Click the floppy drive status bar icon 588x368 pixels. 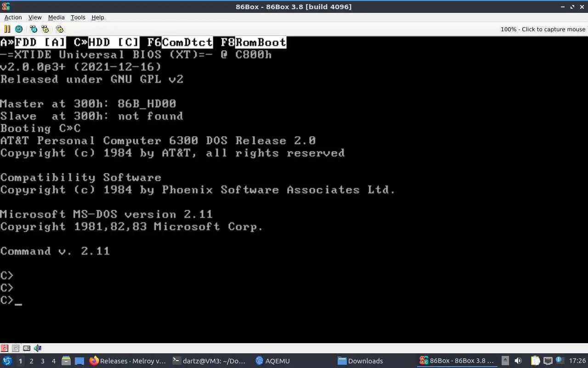click(5, 348)
